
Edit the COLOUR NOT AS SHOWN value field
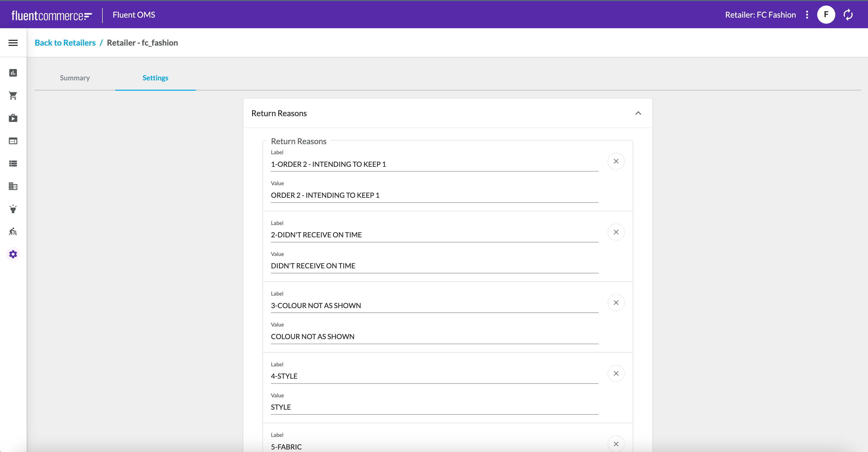(434, 337)
